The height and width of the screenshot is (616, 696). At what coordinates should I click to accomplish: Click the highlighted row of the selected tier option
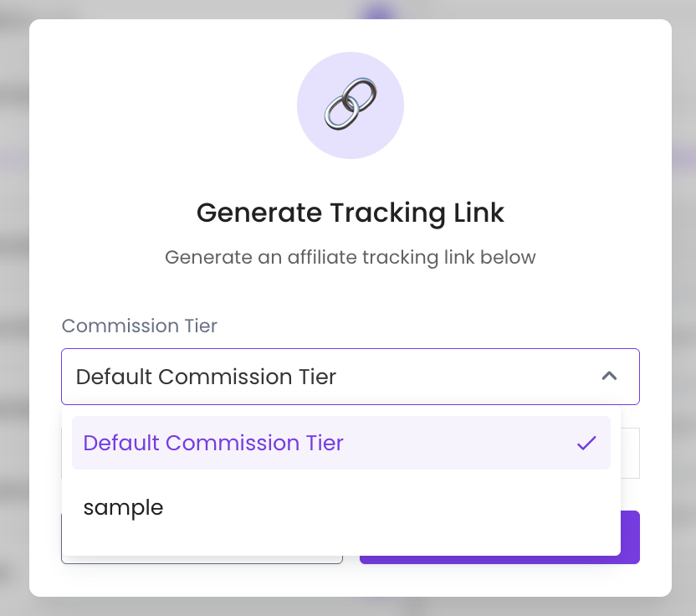pos(341,443)
